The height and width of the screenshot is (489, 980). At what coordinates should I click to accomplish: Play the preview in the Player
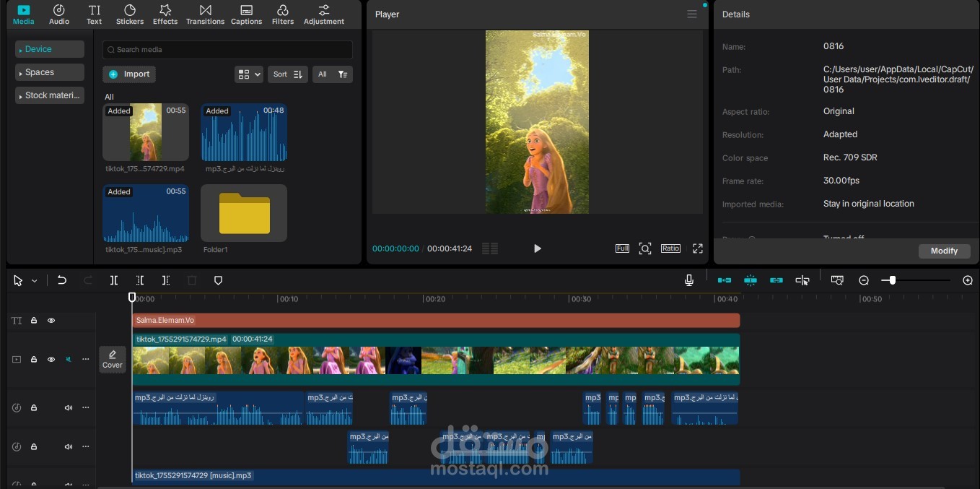tap(538, 248)
